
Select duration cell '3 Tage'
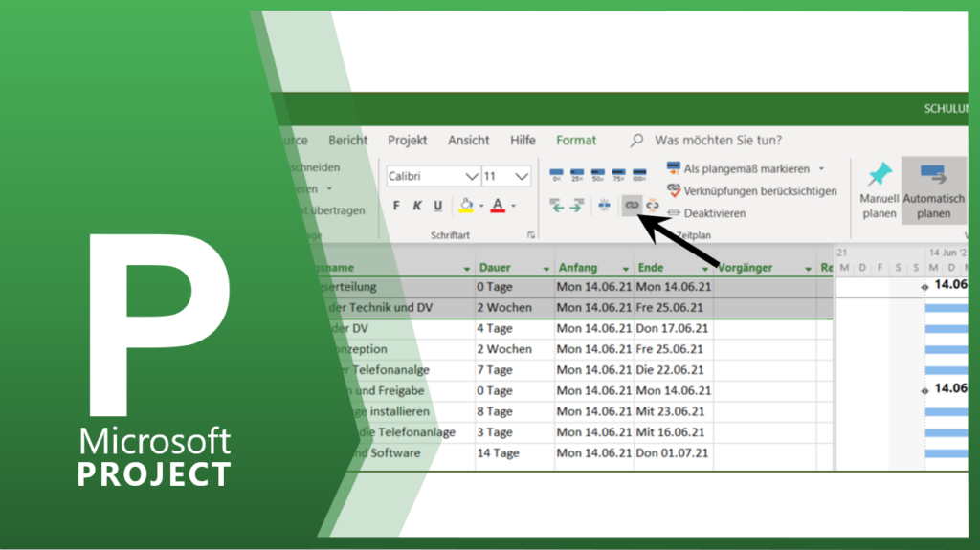pyautogui.click(x=495, y=432)
